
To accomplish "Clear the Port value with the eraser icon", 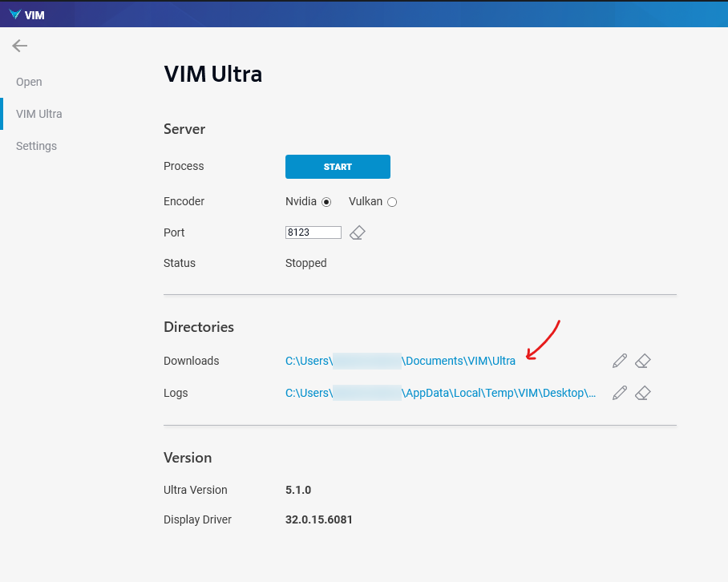I will [357, 232].
